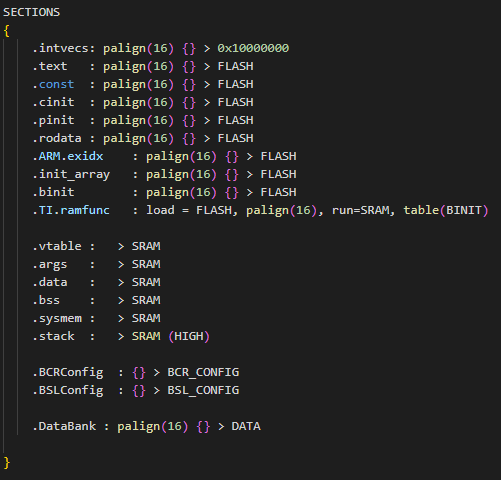Screen dimensions: 501x480
Task: Click the .BCRConfig section name
Action: pos(68,372)
